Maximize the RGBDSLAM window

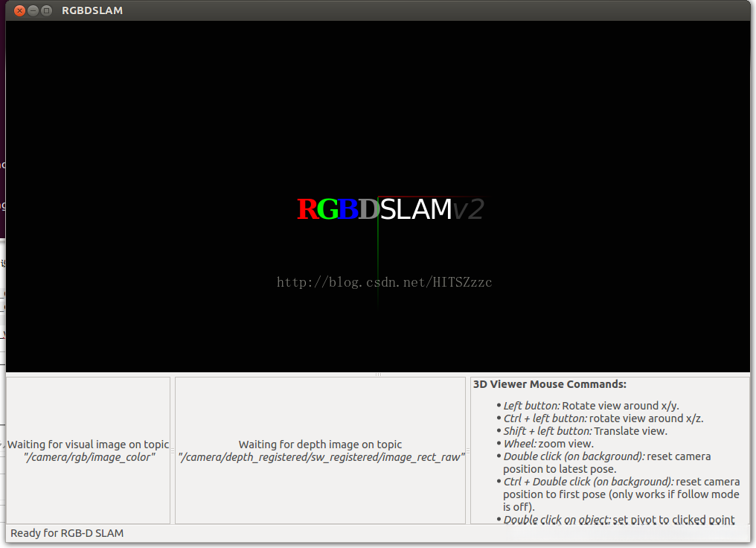(x=46, y=10)
